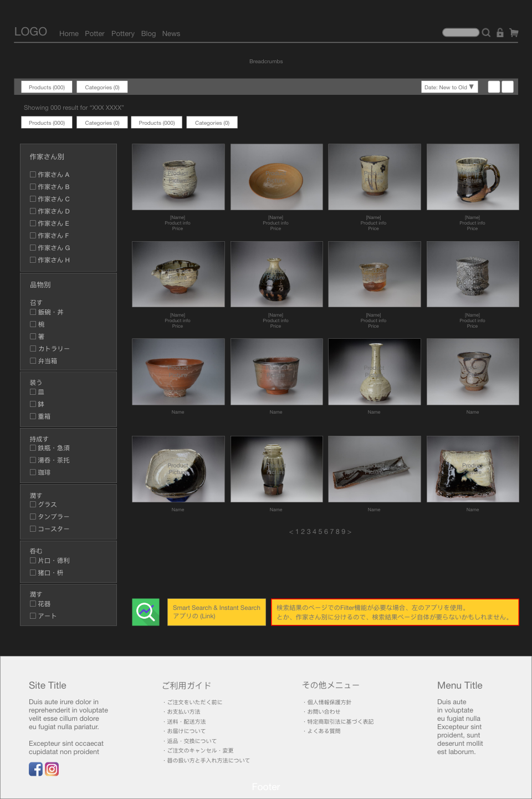Open the shopping cart icon
This screenshot has width=532, height=799.
[514, 33]
